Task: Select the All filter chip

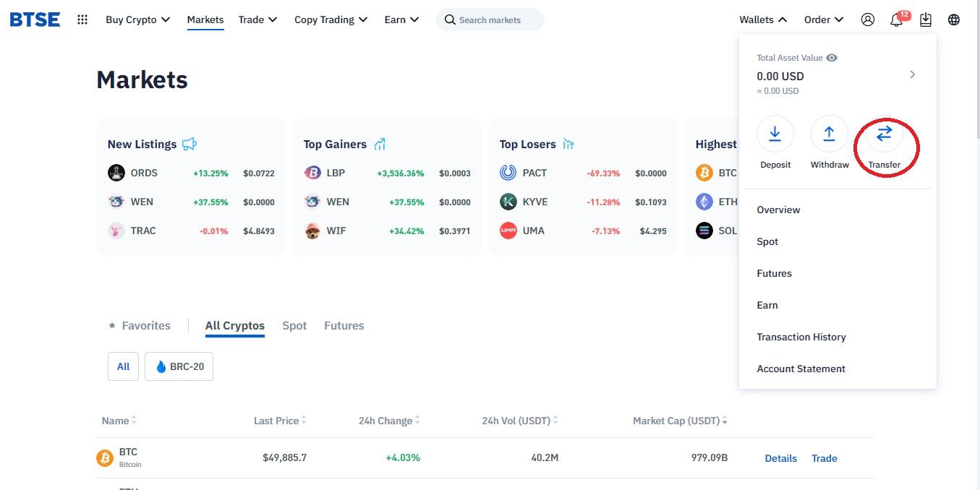Action: pos(123,366)
